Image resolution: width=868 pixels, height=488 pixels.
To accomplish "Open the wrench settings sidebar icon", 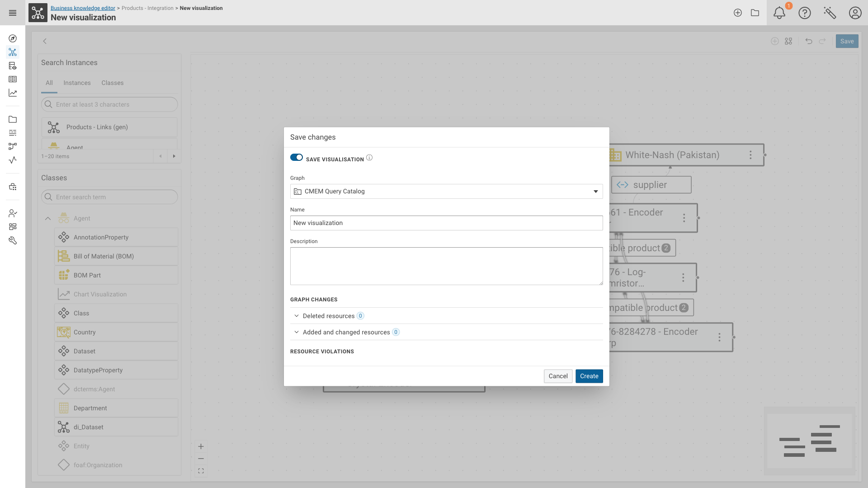I will point(13,240).
